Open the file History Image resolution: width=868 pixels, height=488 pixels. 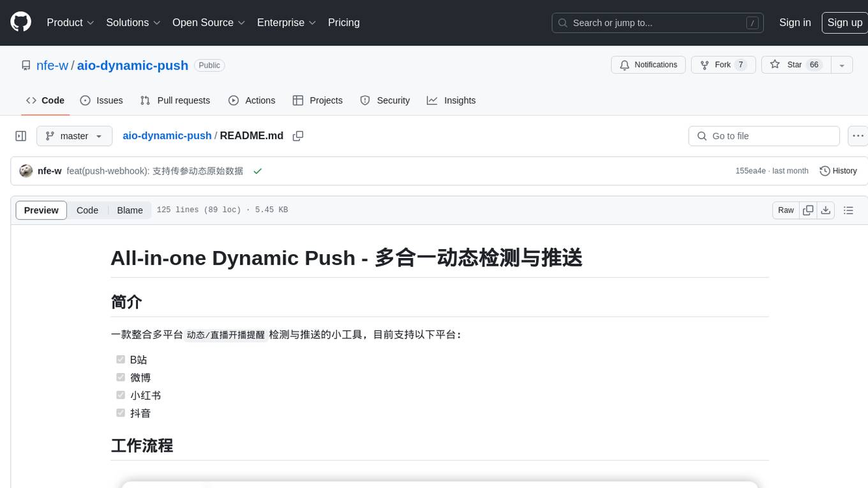(838, 171)
